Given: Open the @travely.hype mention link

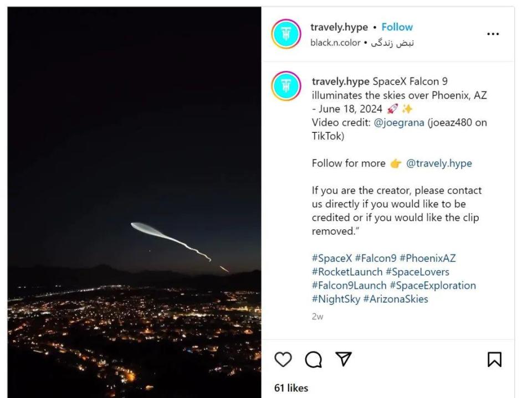Looking at the screenshot, I should (x=439, y=163).
